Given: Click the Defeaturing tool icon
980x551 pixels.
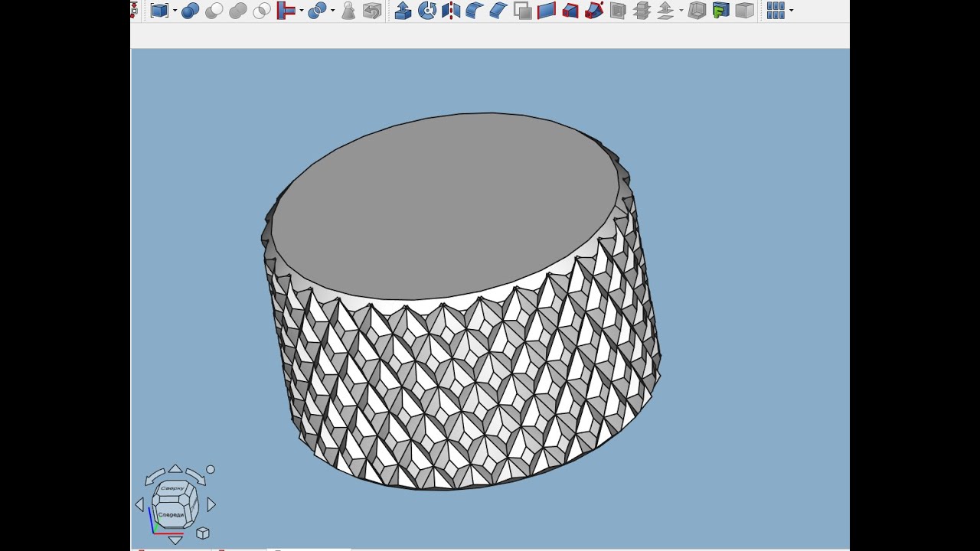Looking at the screenshot, I should 372,10.
